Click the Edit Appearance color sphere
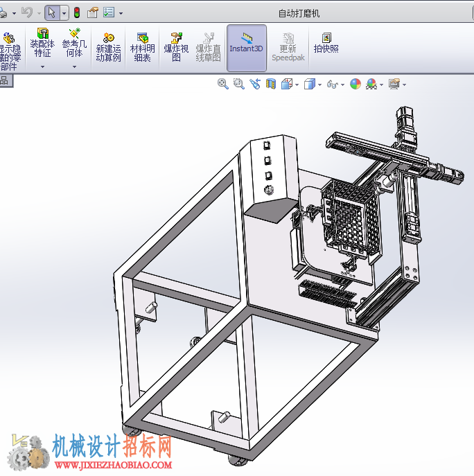This screenshot has height=476, width=474. 355,84
